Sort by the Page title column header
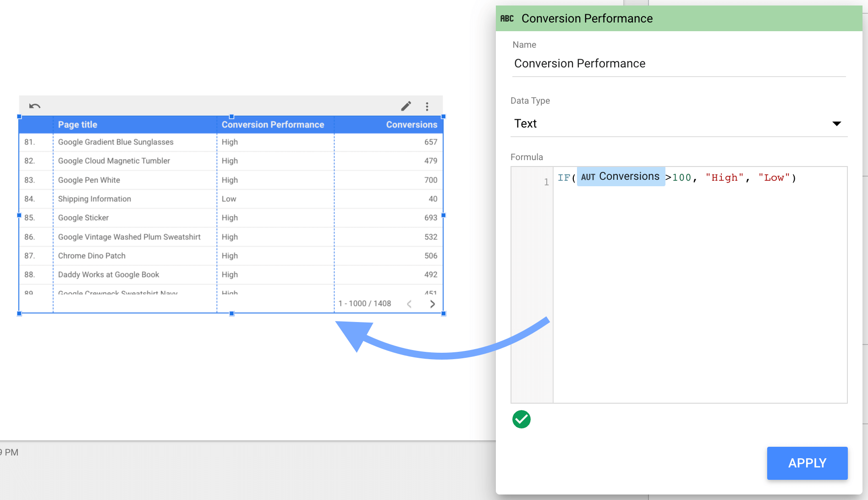 click(x=77, y=125)
